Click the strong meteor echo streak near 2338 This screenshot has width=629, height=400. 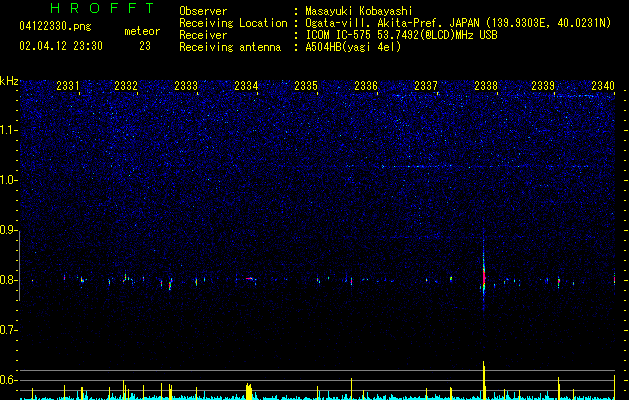(x=484, y=277)
